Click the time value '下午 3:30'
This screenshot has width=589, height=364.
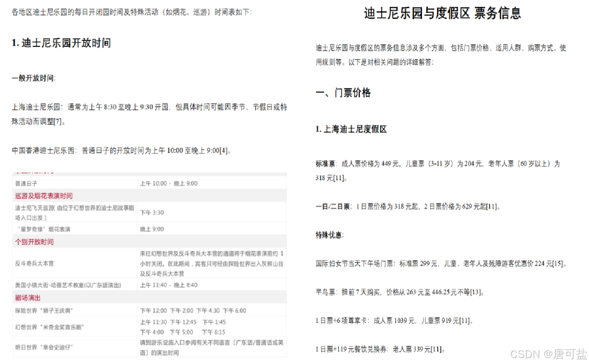[152, 213]
